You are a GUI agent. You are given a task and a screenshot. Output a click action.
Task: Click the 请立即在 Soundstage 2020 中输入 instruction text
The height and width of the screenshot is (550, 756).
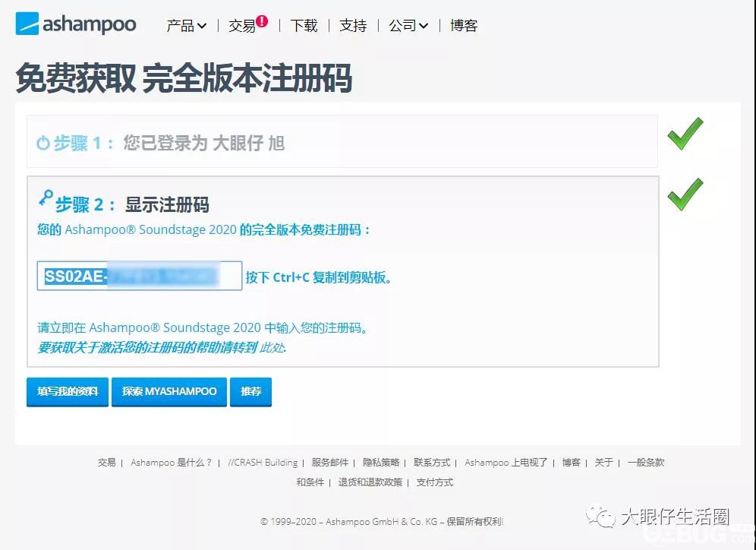203,328
